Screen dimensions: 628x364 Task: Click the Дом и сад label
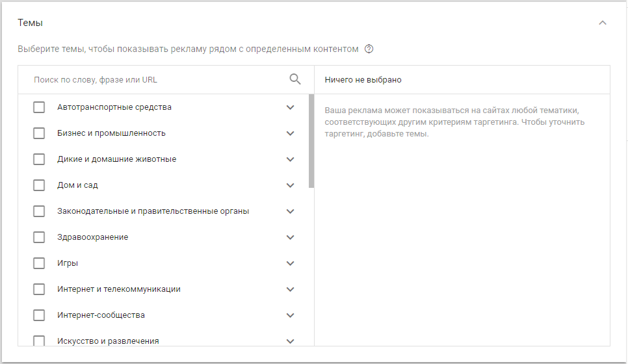point(77,185)
